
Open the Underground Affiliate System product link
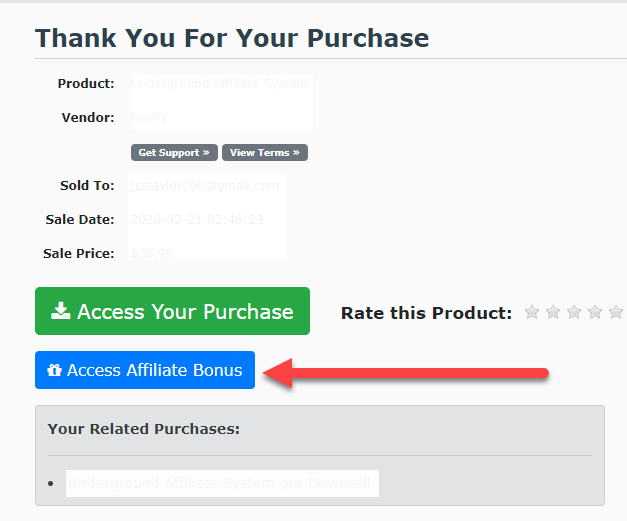[219, 84]
